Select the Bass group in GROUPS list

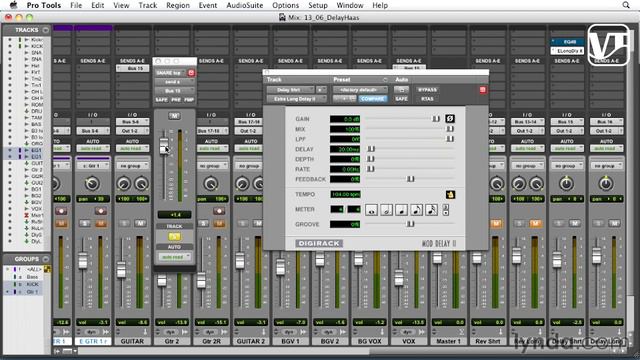click(32, 277)
